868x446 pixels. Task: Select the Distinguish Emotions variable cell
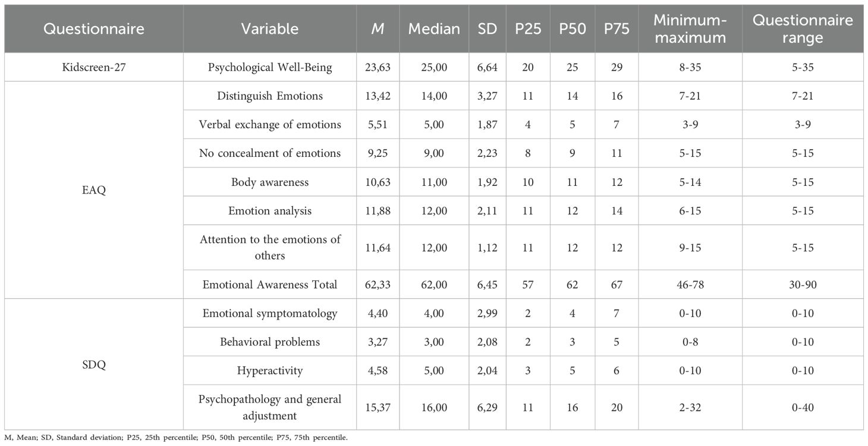coord(270,96)
